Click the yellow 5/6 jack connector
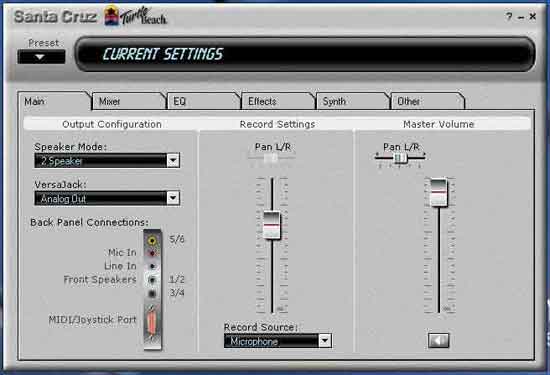The width and height of the screenshot is (550, 375). [x=152, y=240]
